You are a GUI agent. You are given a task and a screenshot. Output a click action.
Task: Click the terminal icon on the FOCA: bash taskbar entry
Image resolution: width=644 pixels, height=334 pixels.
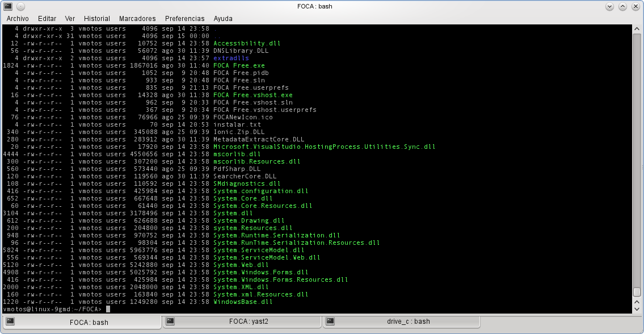pos(10,322)
